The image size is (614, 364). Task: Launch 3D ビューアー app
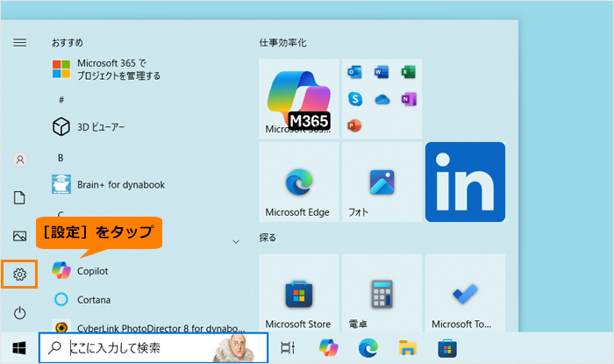tap(89, 127)
